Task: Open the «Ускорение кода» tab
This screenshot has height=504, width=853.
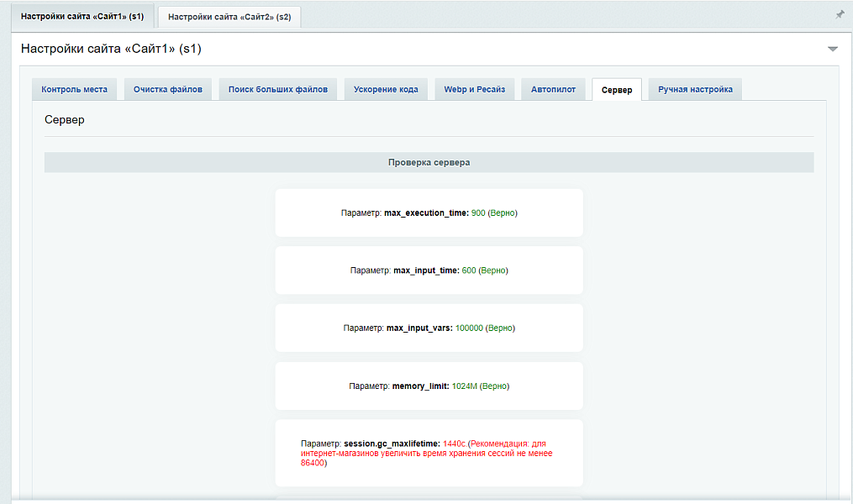Action: 385,89
